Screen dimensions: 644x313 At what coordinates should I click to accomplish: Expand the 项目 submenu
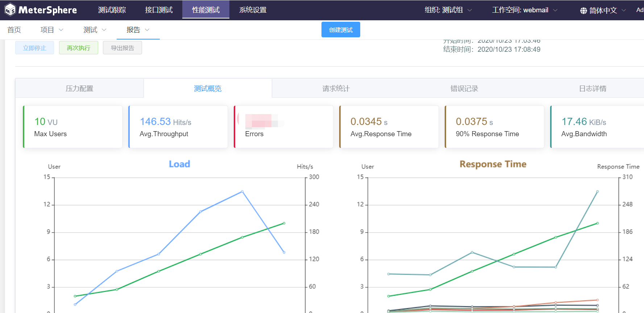pyautogui.click(x=51, y=30)
